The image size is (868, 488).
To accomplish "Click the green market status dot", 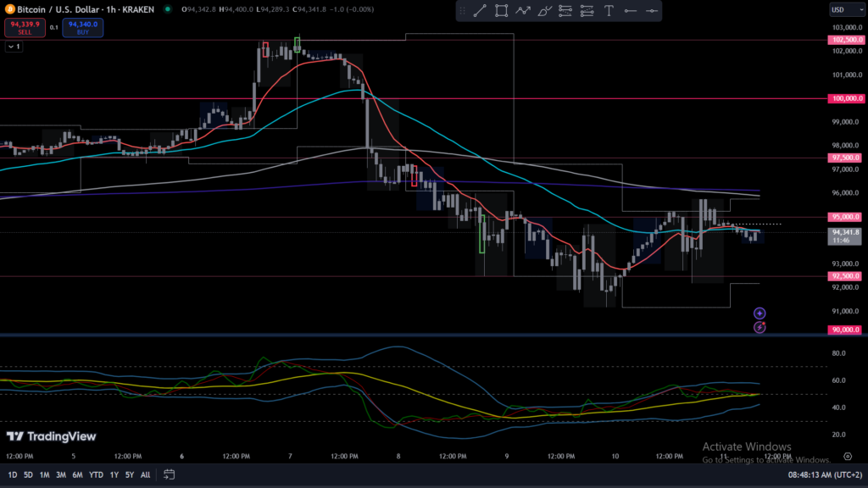I will point(168,9).
